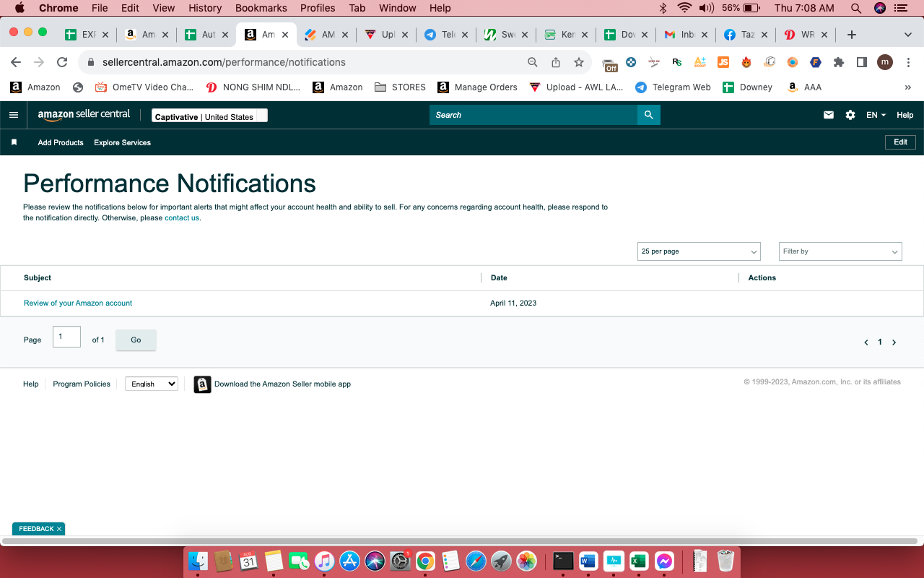This screenshot has height=578, width=924.
Task: Open the History menu
Action: [205, 8]
